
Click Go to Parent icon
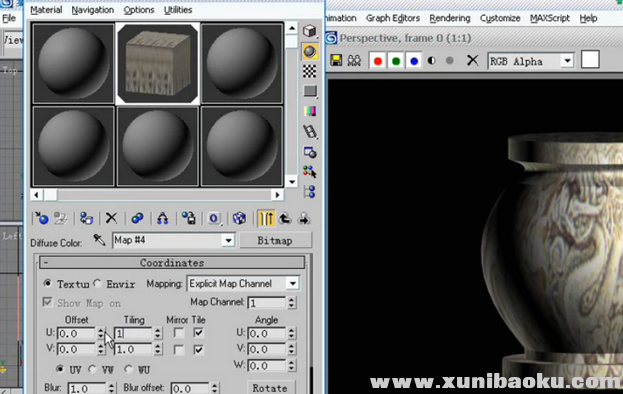click(x=285, y=218)
